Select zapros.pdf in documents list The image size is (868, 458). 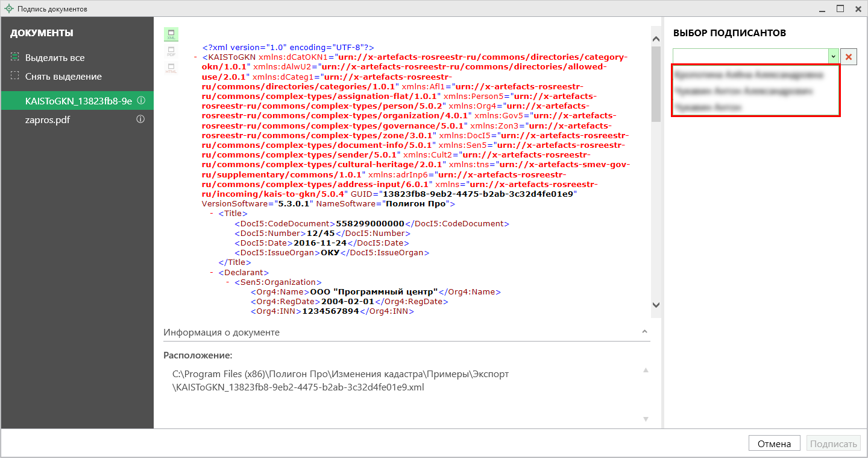click(x=48, y=119)
